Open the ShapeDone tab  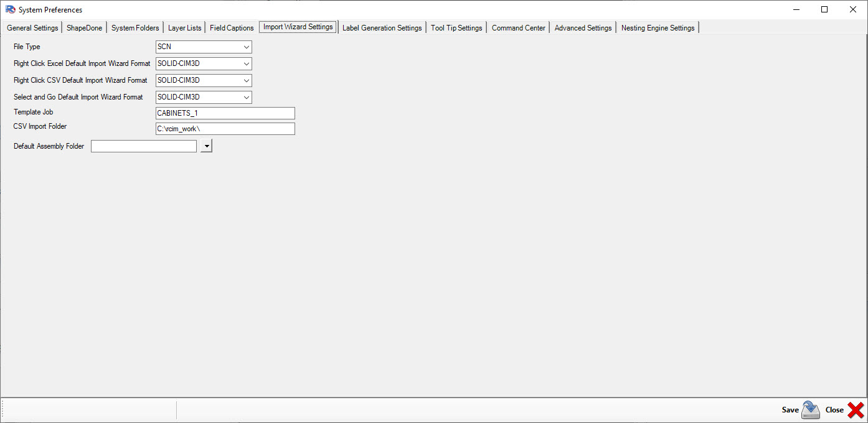[x=83, y=27]
